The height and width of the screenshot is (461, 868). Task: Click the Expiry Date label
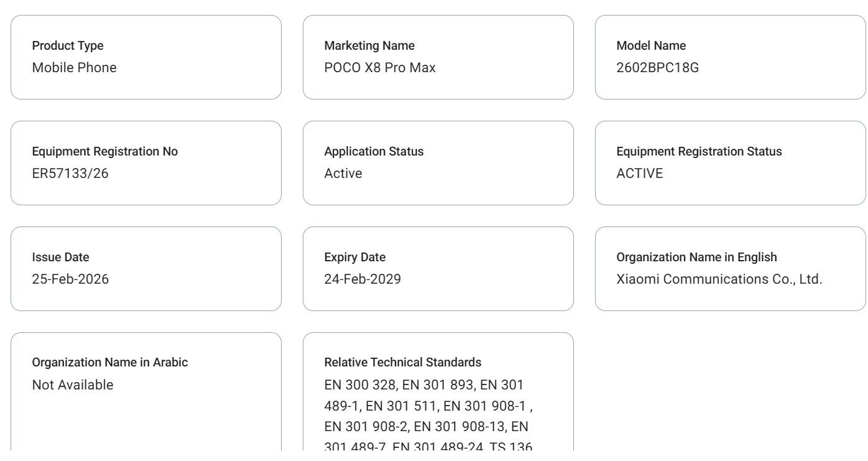(x=354, y=257)
